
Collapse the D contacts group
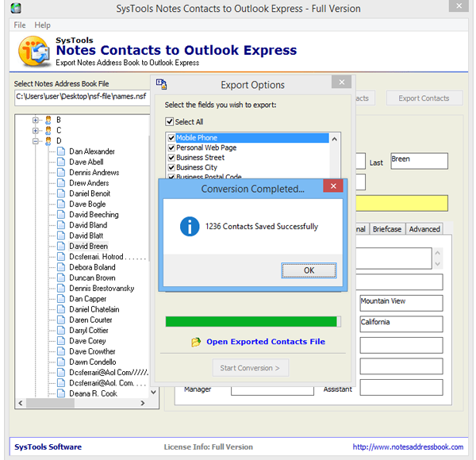[36, 141]
